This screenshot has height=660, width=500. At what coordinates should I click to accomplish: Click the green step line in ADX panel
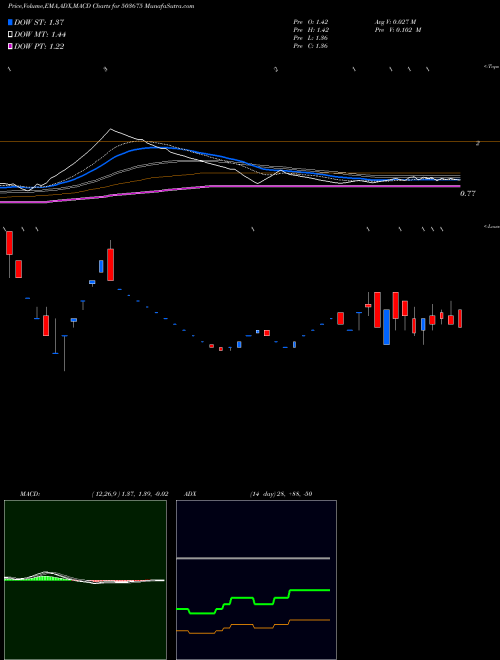coord(253,601)
